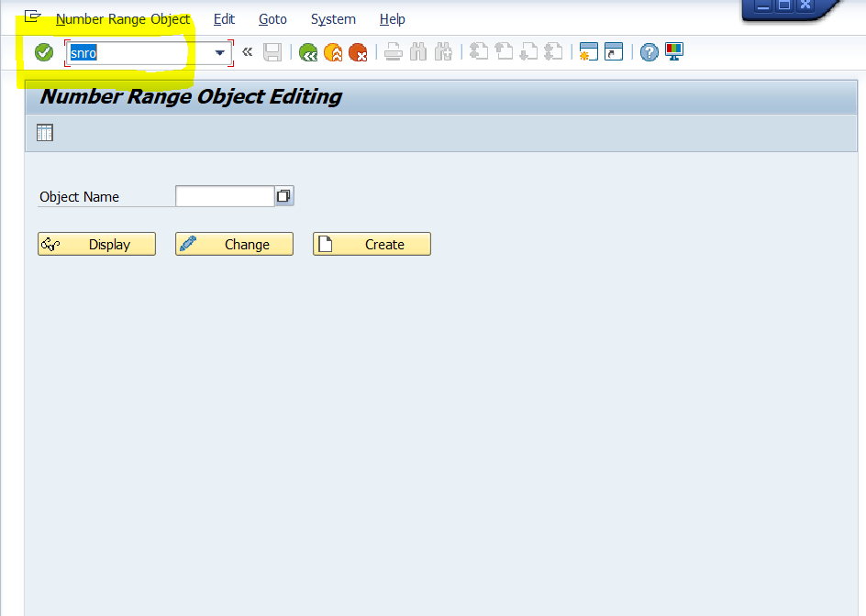Click the window menu icon at top left
The height and width of the screenshot is (616, 866).
[x=33, y=16]
